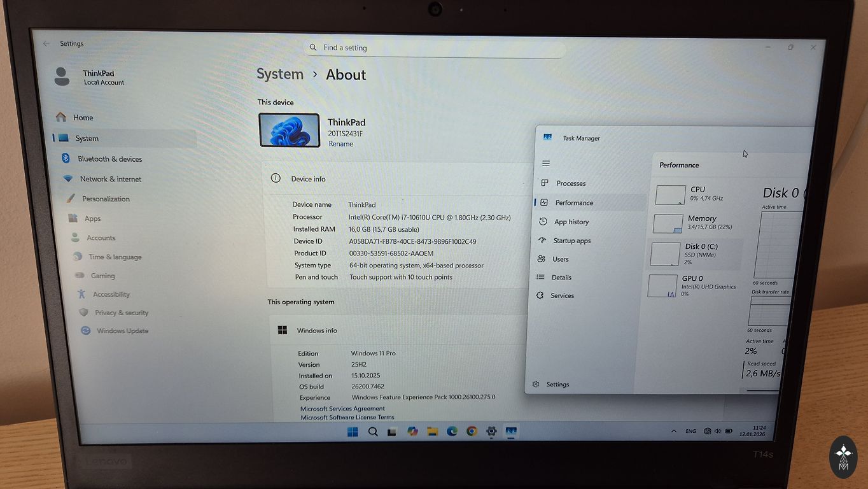868x489 pixels.
Task: Select App history in Task Manager
Action: coord(571,222)
